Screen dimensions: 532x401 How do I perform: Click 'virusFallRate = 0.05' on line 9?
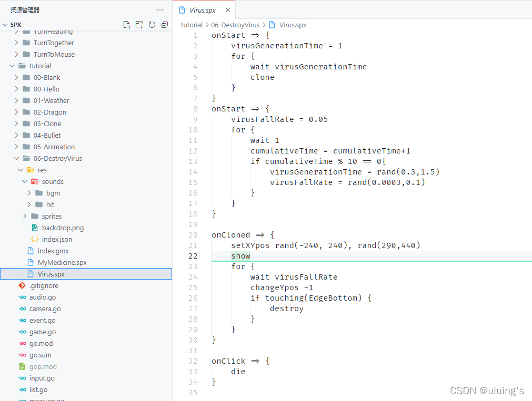click(x=279, y=119)
